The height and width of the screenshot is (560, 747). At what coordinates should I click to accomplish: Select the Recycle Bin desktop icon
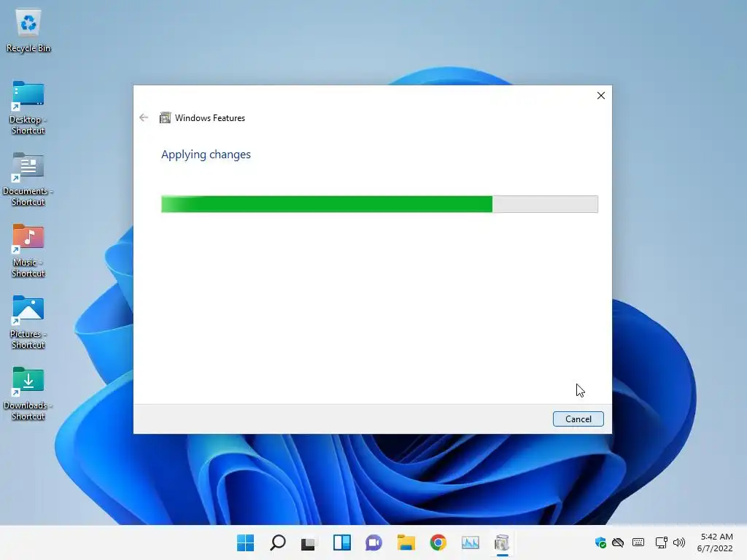coord(28,31)
